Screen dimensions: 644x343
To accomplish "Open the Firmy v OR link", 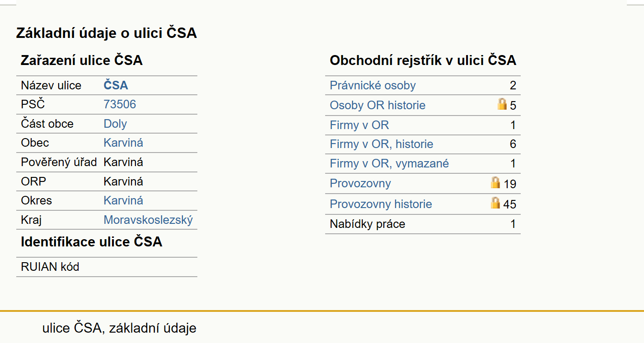I will pos(359,125).
